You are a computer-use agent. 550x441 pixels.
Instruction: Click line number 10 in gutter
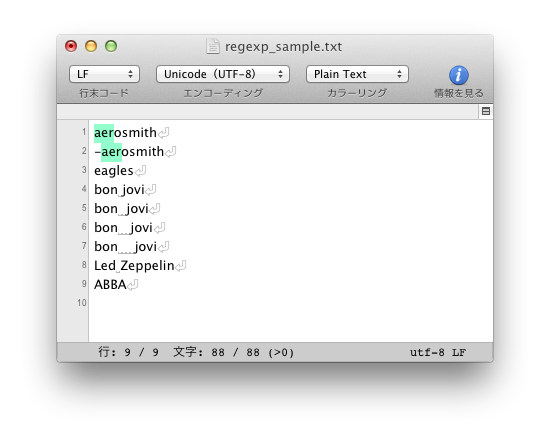coord(82,303)
